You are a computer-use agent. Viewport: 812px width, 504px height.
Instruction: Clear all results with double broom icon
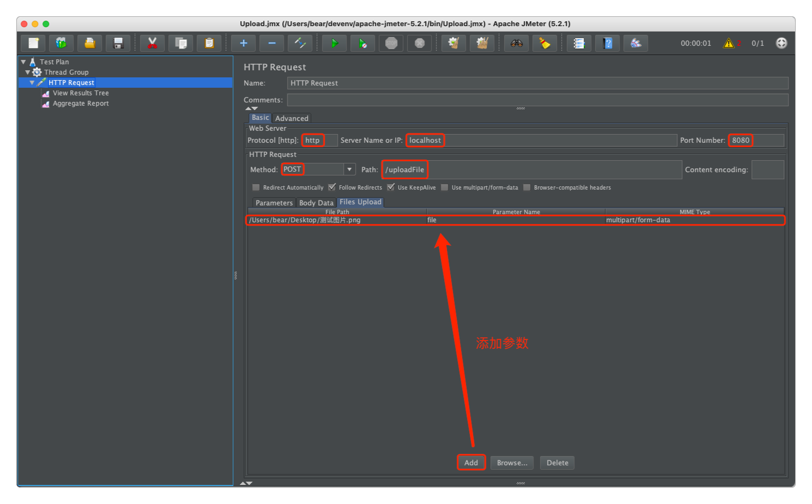coord(482,43)
